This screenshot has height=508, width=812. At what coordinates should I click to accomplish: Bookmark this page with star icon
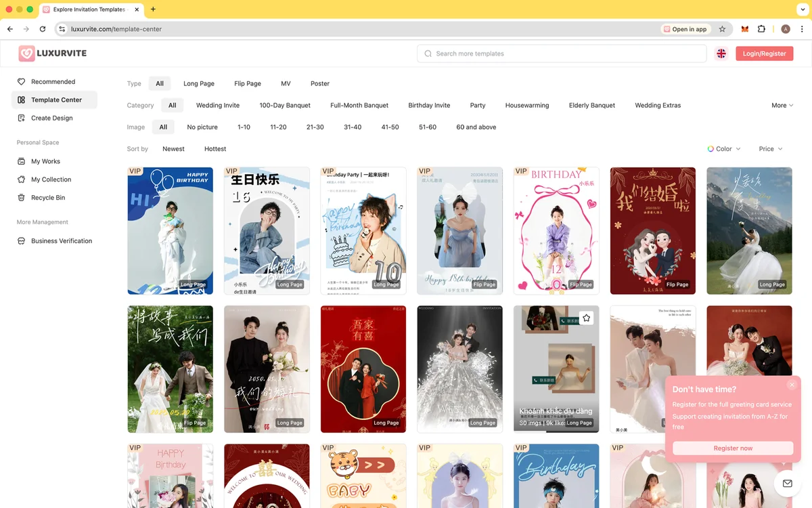(x=722, y=29)
